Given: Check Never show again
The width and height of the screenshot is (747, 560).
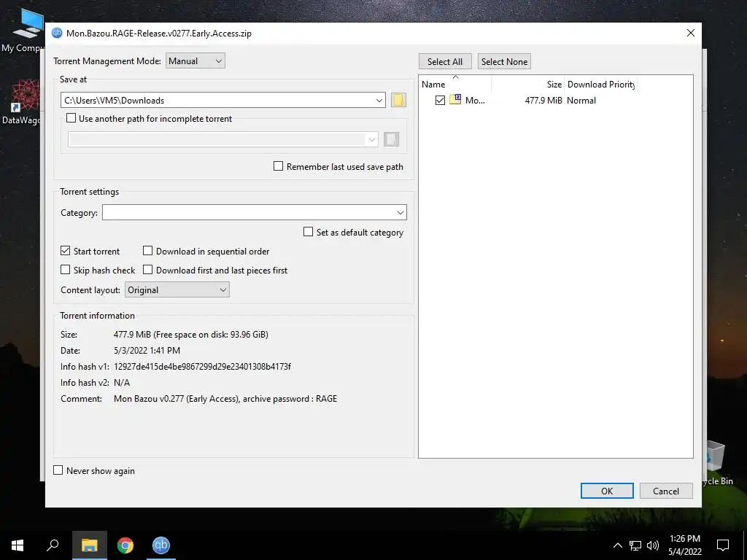Looking at the screenshot, I should point(58,470).
